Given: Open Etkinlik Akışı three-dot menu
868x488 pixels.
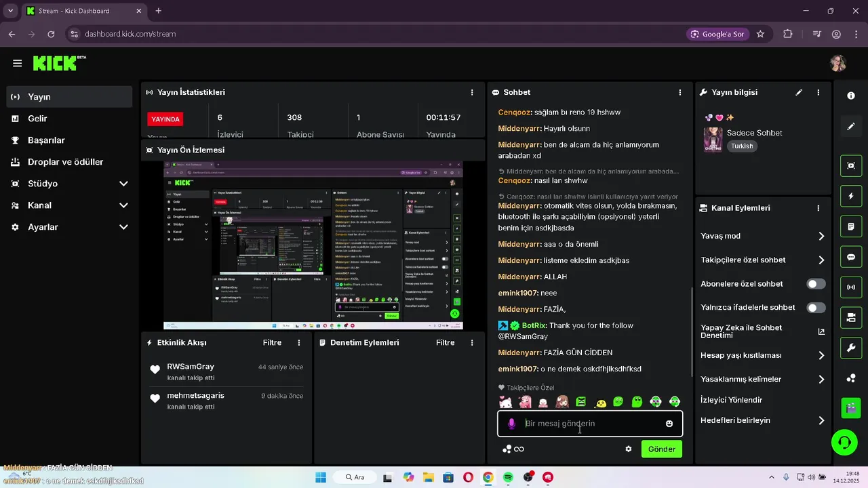Looking at the screenshot, I should tap(298, 343).
